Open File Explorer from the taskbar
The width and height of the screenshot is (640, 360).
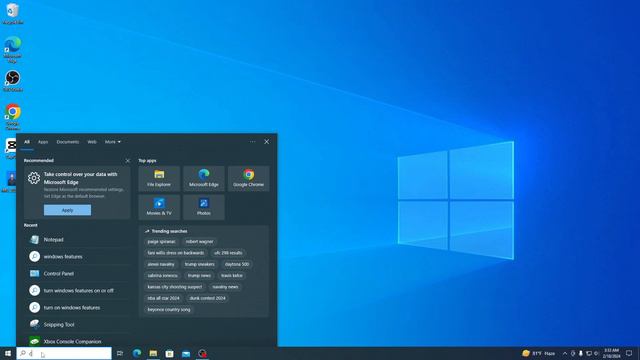pos(153,353)
